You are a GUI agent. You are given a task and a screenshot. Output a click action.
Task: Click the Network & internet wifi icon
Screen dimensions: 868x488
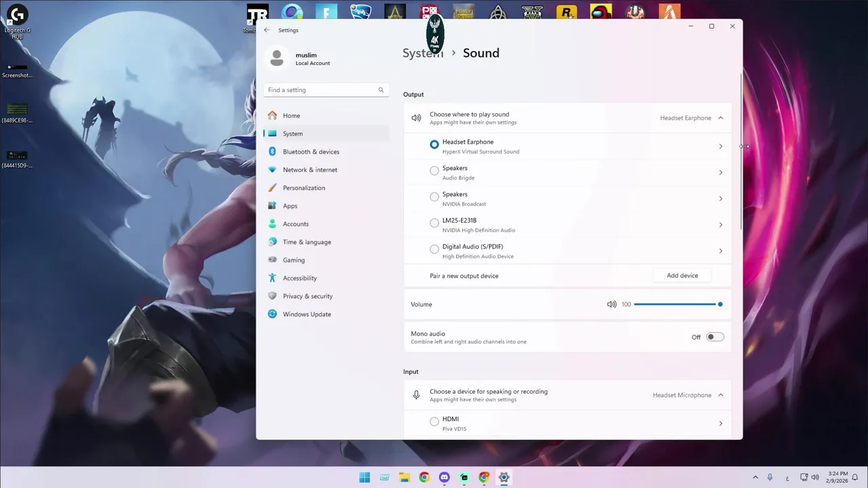tap(272, 169)
